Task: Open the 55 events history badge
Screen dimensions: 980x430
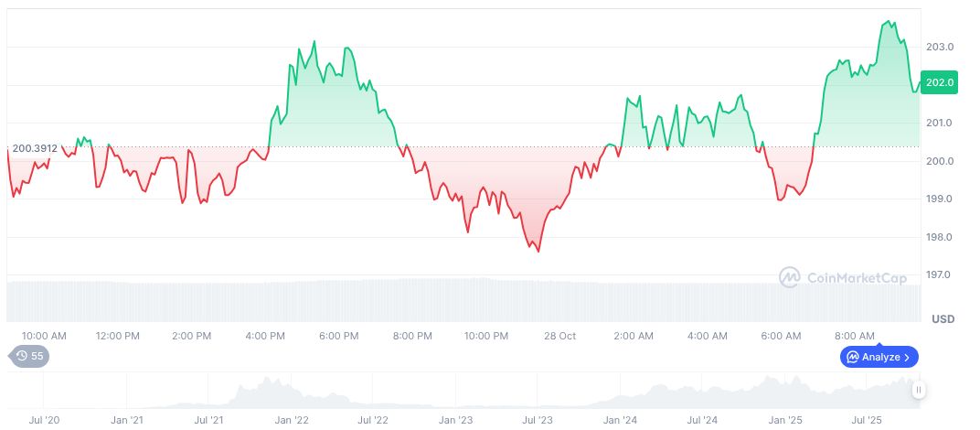Action: tap(29, 356)
